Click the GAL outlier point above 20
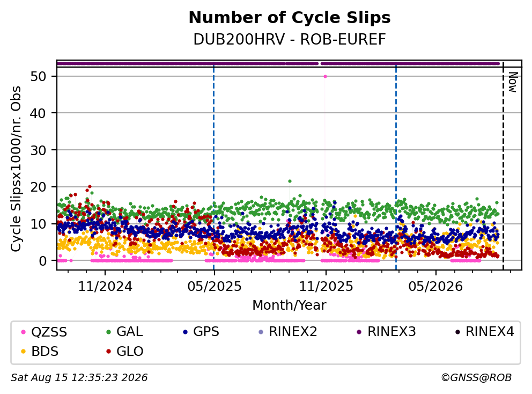The height and width of the screenshot is (394, 532). pyautogui.click(x=290, y=181)
